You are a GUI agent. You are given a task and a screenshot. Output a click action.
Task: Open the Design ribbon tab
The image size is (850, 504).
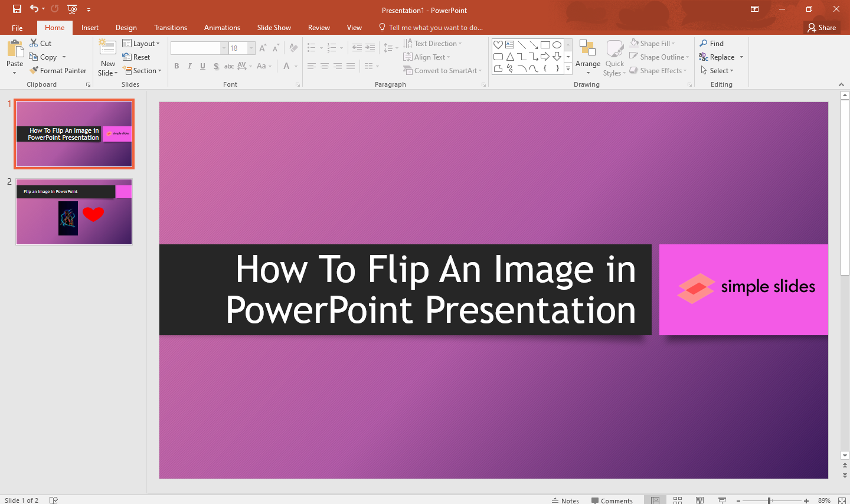point(126,27)
